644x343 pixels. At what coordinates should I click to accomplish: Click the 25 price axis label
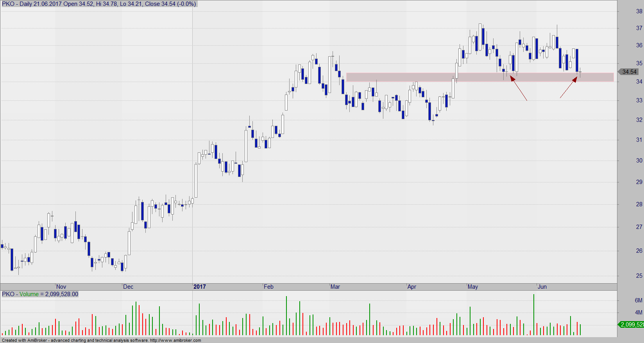point(639,276)
